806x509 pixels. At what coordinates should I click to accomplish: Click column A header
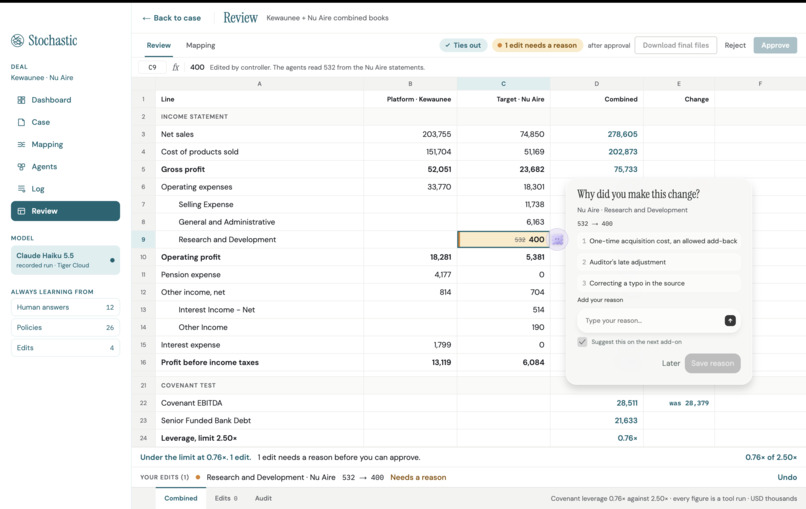pyautogui.click(x=260, y=84)
